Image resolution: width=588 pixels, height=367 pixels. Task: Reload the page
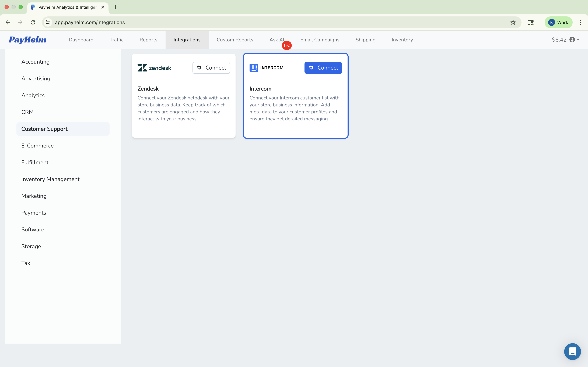coord(33,22)
